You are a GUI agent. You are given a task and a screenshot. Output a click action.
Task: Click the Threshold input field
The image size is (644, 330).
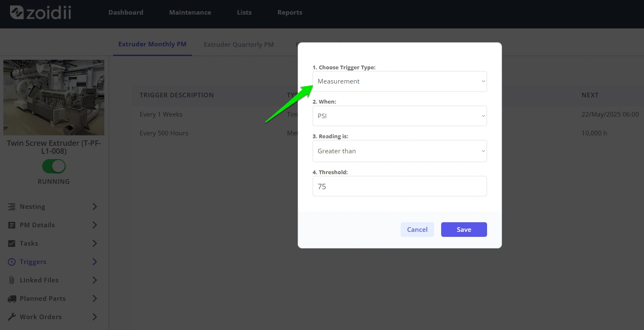click(x=399, y=186)
